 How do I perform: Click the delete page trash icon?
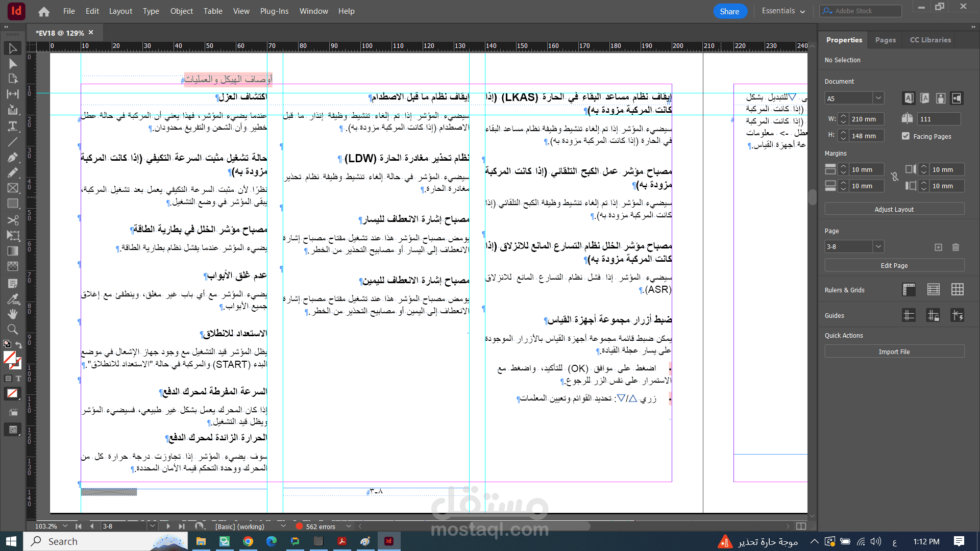955,247
